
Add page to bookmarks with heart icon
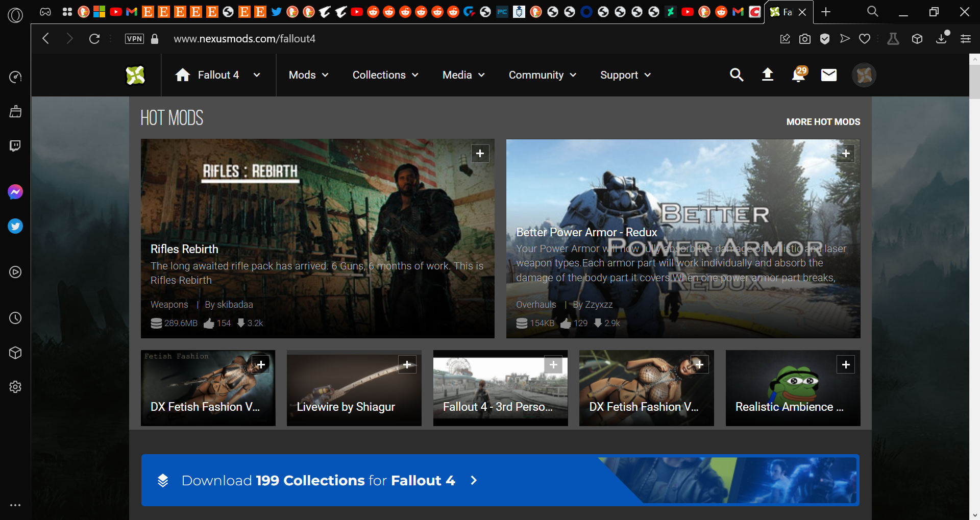point(865,39)
